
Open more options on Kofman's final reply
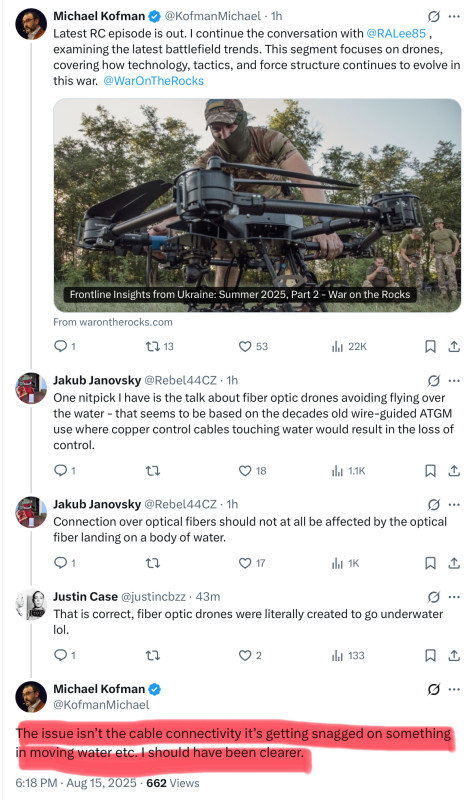click(x=454, y=689)
